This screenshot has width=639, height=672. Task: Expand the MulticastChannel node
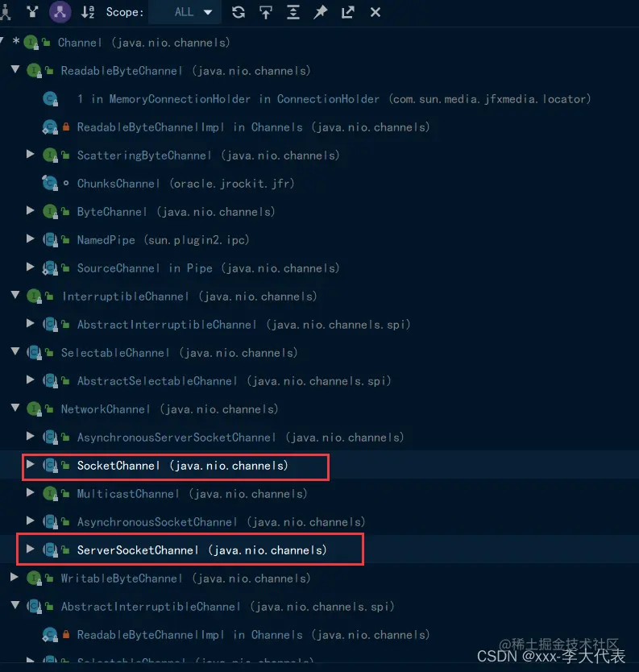[30, 492]
